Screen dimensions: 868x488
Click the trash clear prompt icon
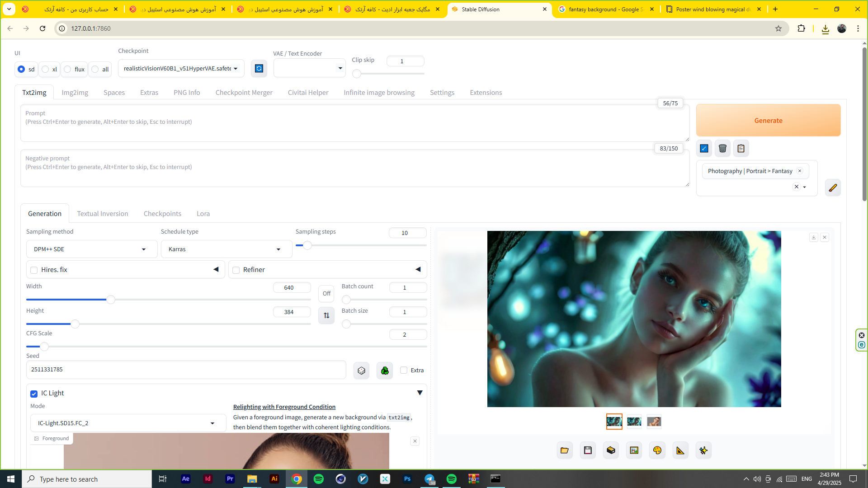coord(722,148)
